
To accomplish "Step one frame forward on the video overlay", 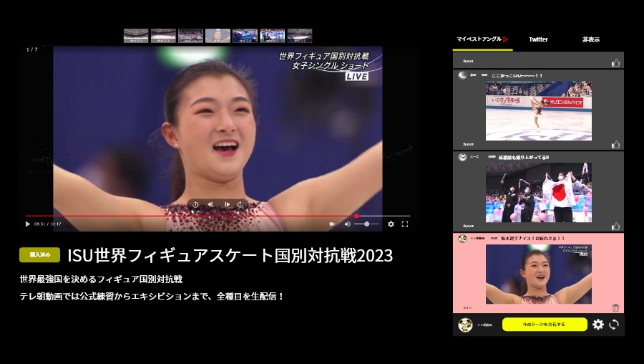I will click(227, 205).
